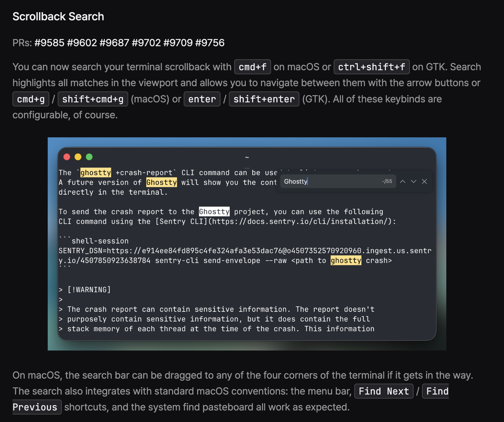Click the ctrl+shift+f keybind badge
Viewport: 504px width, 422px height.
coord(371,67)
